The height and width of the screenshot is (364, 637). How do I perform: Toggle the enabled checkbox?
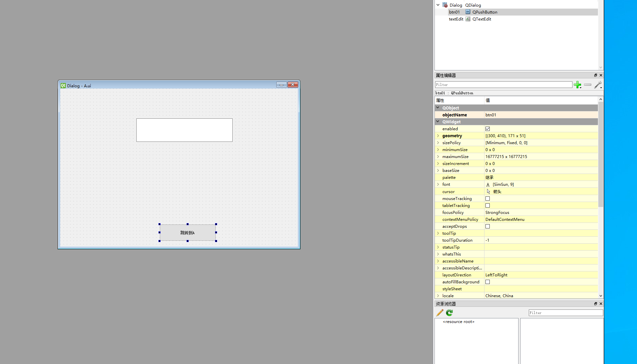coord(487,129)
